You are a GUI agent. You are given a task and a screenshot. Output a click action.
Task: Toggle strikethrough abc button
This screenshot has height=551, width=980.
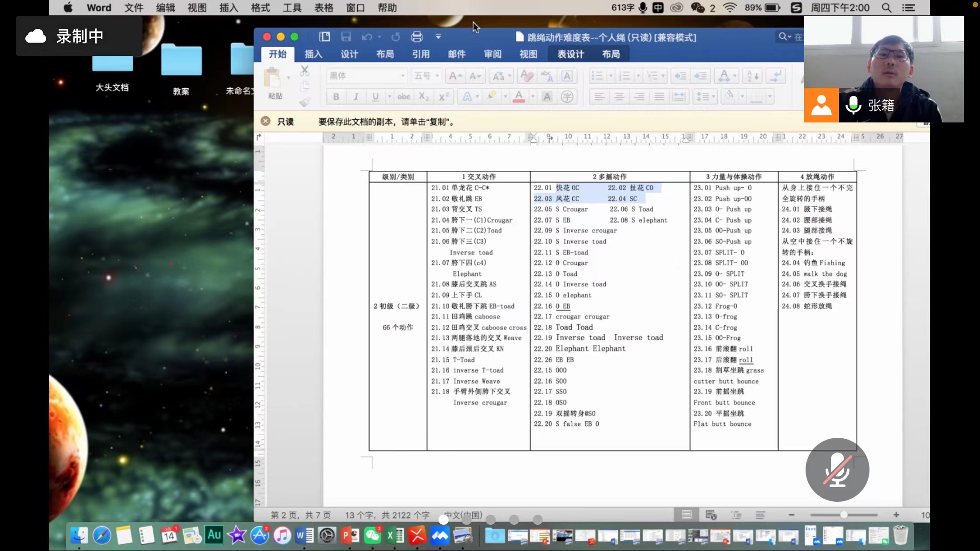coord(404,97)
